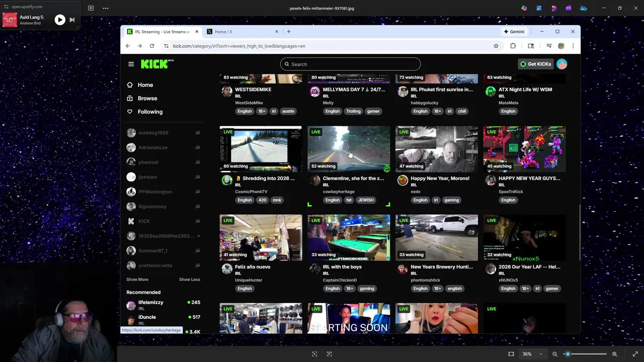Click the WESTSIDEMIKE stream title
The image size is (644, 362).
coord(253,89)
